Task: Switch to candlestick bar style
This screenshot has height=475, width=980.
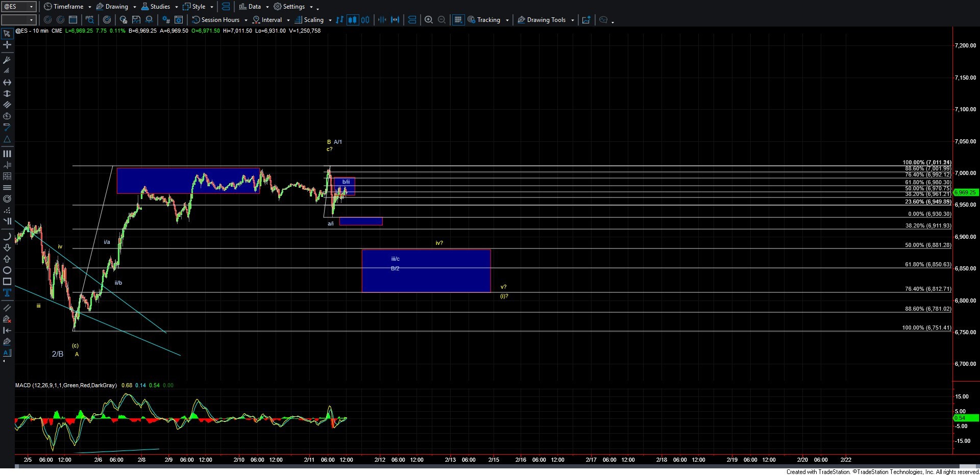Action: coord(352,20)
